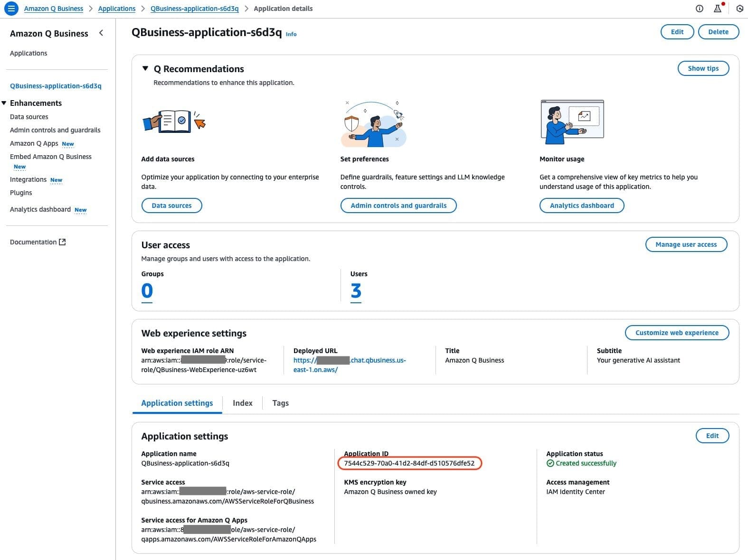Select the Application settings tab
This screenshot has height=560, width=748.
177,403
